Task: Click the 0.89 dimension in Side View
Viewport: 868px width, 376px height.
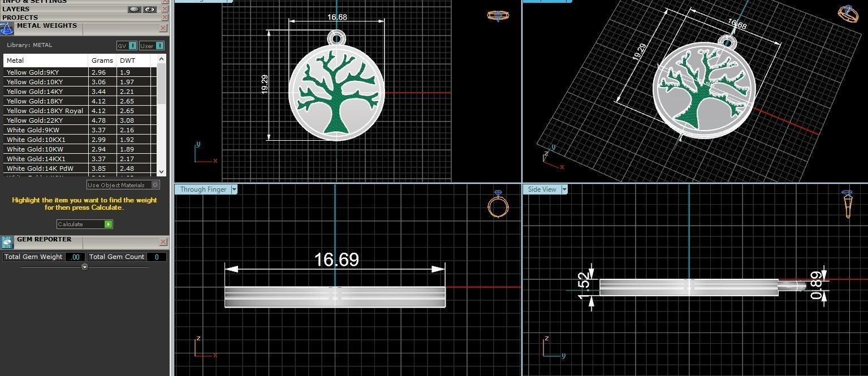Action: click(815, 284)
